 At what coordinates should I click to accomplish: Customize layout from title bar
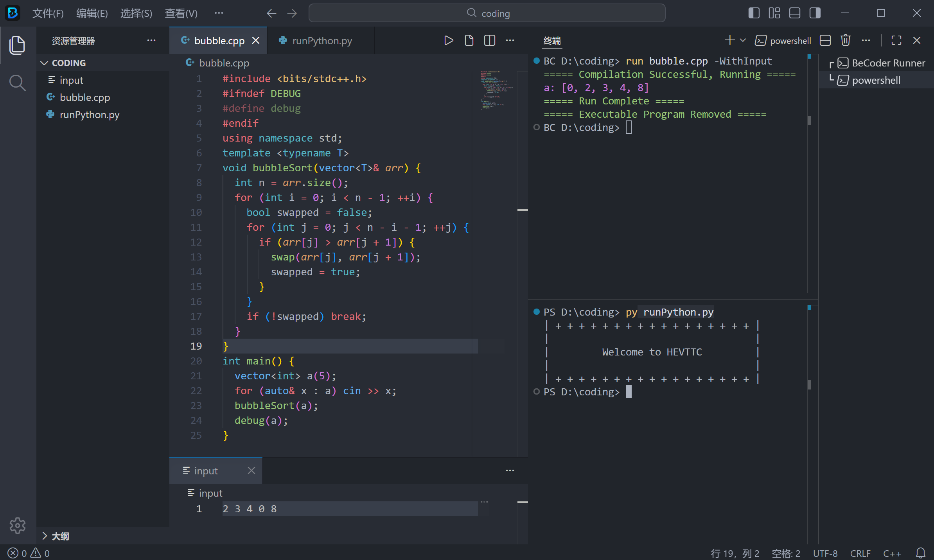[774, 13]
